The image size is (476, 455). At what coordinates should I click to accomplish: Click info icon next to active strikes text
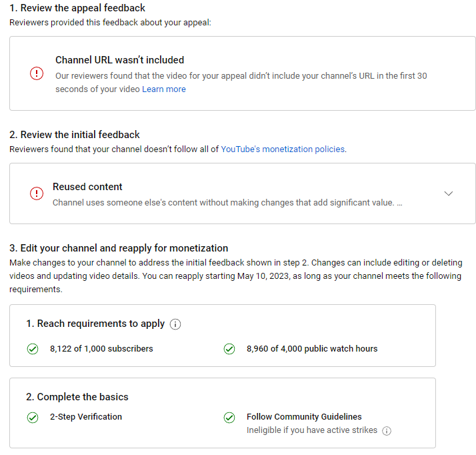pyautogui.click(x=387, y=431)
